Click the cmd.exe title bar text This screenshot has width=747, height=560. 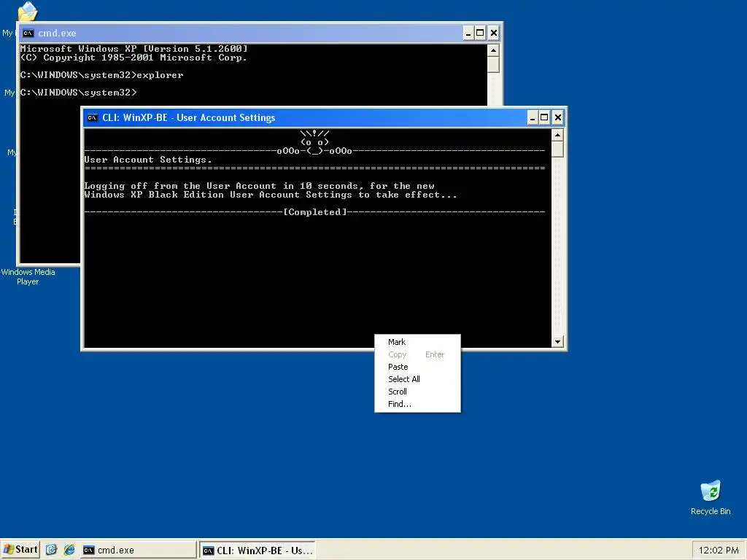pyautogui.click(x=57, y=34)
